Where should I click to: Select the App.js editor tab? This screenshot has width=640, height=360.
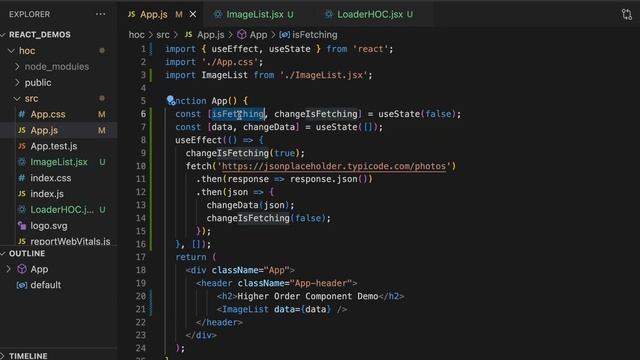pyautogui.click(x=154, y=14)
